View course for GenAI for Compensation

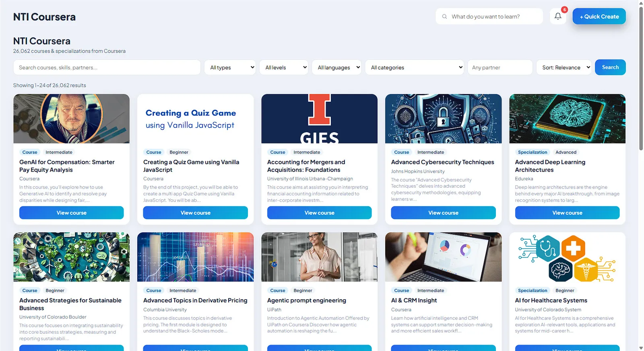72,213
